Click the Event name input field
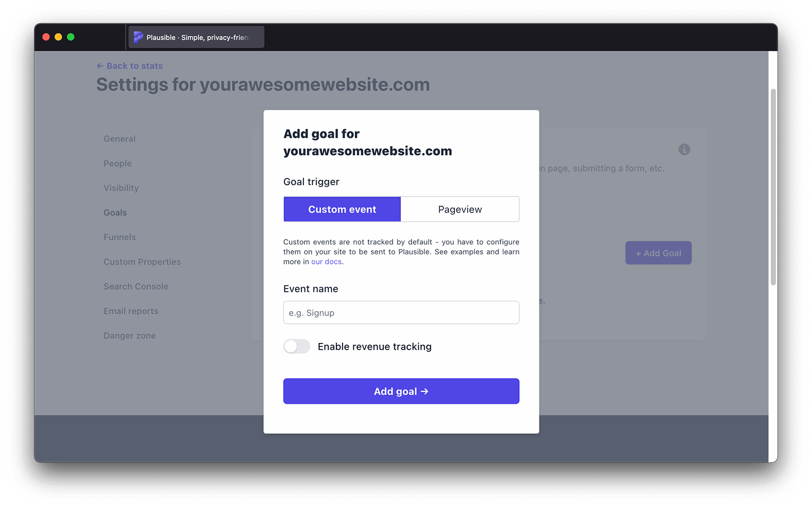 coord(401,313)
